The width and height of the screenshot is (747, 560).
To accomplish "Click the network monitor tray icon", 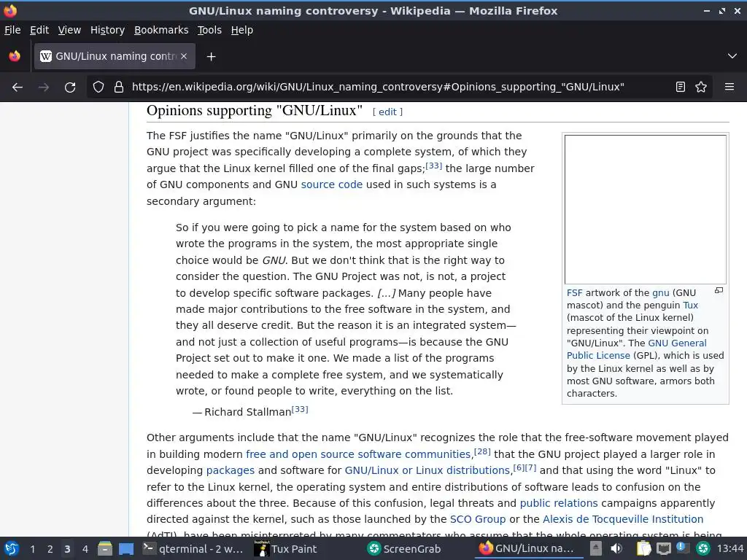I will pyautogui.click(x=664, y=548).
